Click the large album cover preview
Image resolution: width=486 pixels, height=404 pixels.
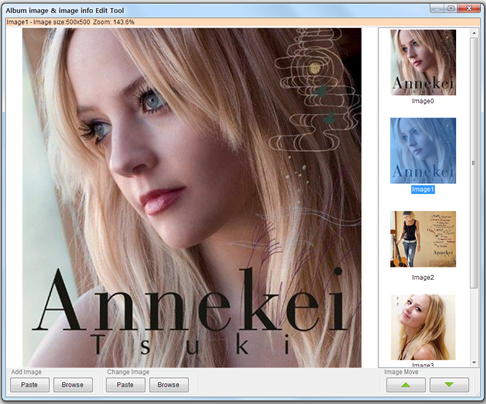point(192,198)
